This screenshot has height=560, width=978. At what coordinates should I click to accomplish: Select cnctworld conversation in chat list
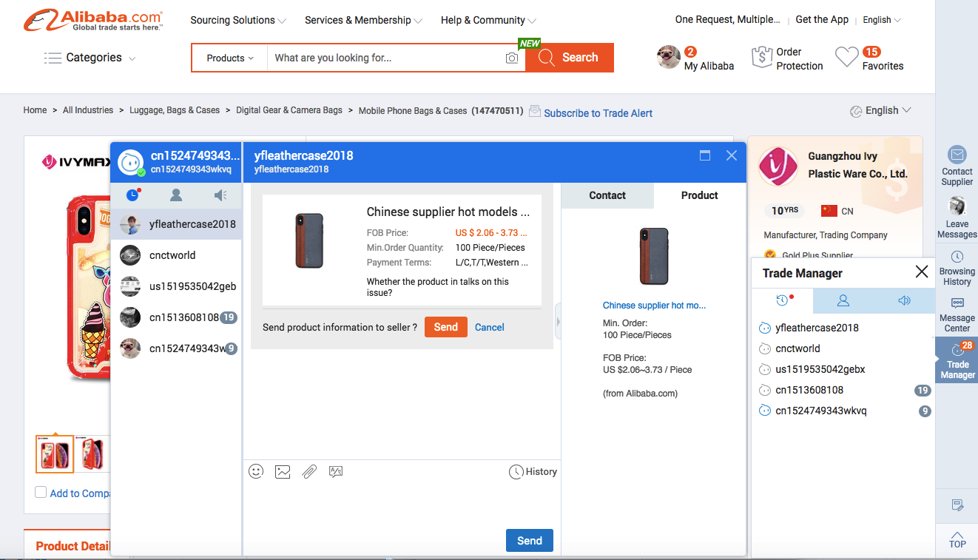pos(177,255)
